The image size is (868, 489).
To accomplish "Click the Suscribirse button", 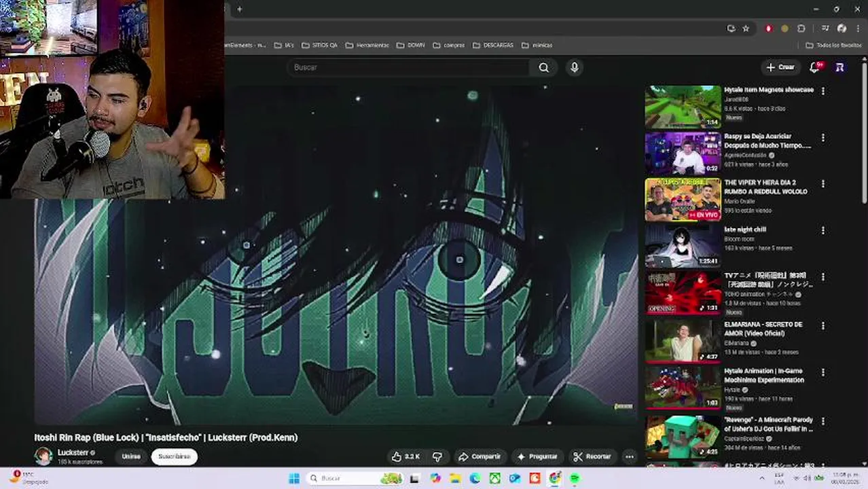I will (x=174, y=456).
